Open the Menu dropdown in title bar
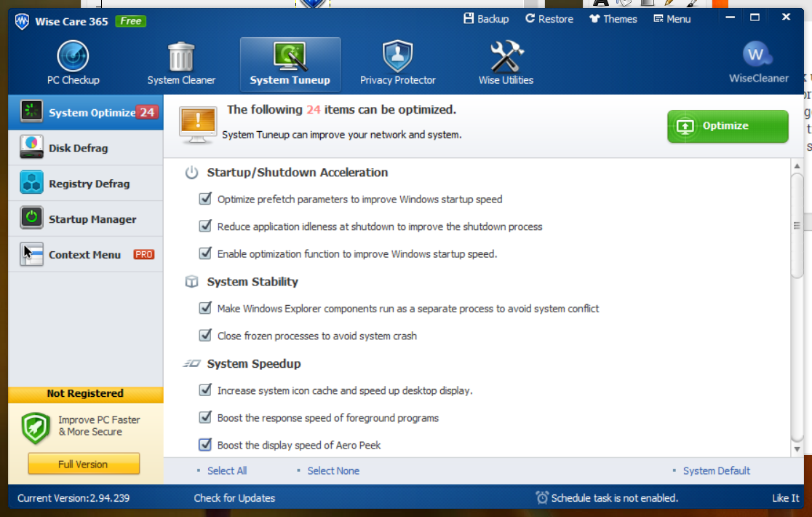The height and width of the screenshot is (517, 812). click(672, 19)
